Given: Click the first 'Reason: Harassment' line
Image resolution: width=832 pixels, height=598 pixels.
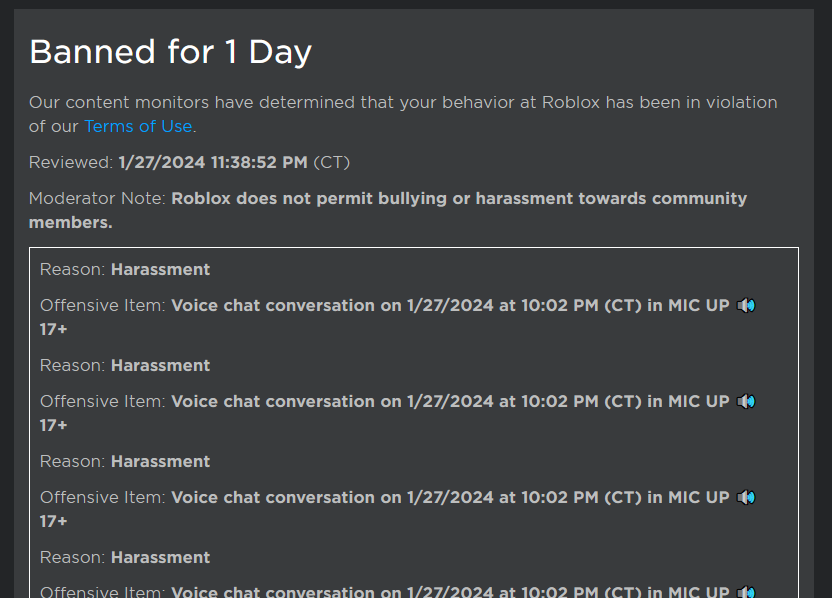Looking at the screenshot, I should click(125, 270).
